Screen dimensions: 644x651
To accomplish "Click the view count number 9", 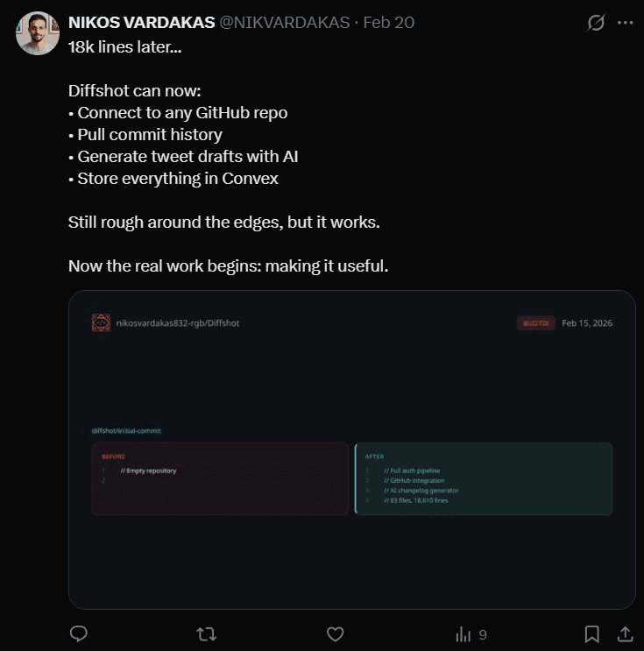I will pyautogui.click(x=483, y=635).
